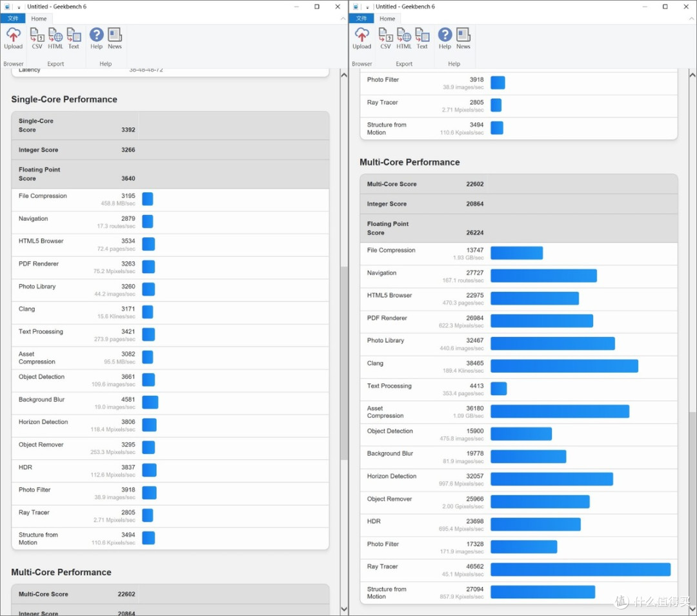The height and width of the screenshot is (616, 697).
Task: Open quick access dropdown arrow in right title bar
Action: [367, 7]
